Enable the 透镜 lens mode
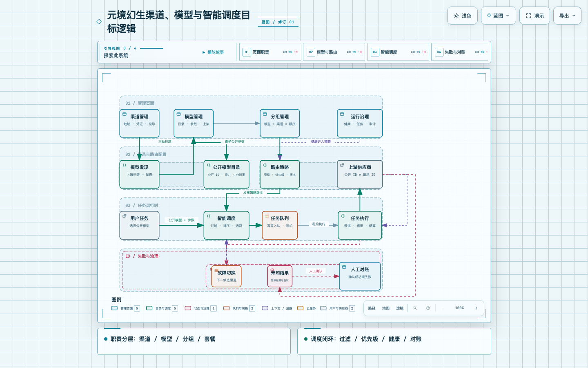Viewport: 588px width, 368px height. 400,308
